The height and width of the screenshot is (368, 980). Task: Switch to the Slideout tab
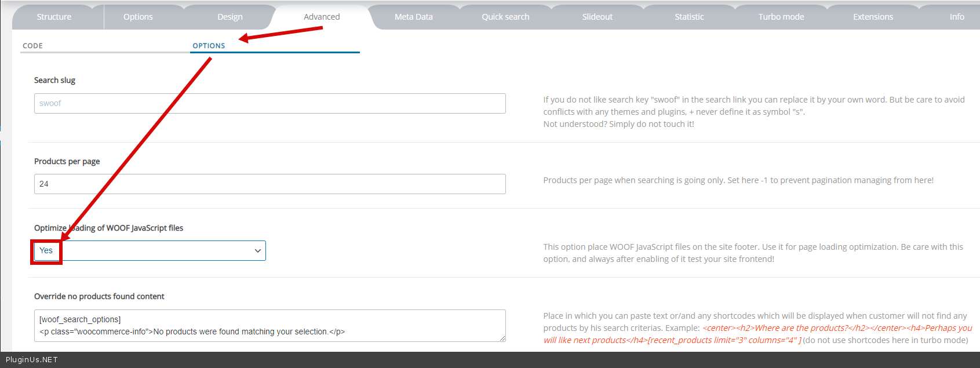[x=597, y=17]
